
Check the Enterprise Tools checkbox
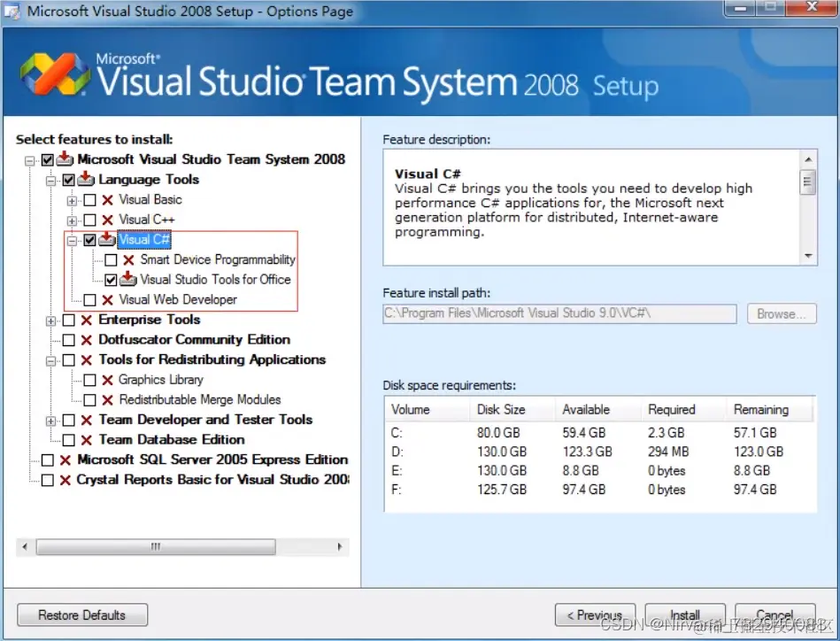(x=68, y=320)
